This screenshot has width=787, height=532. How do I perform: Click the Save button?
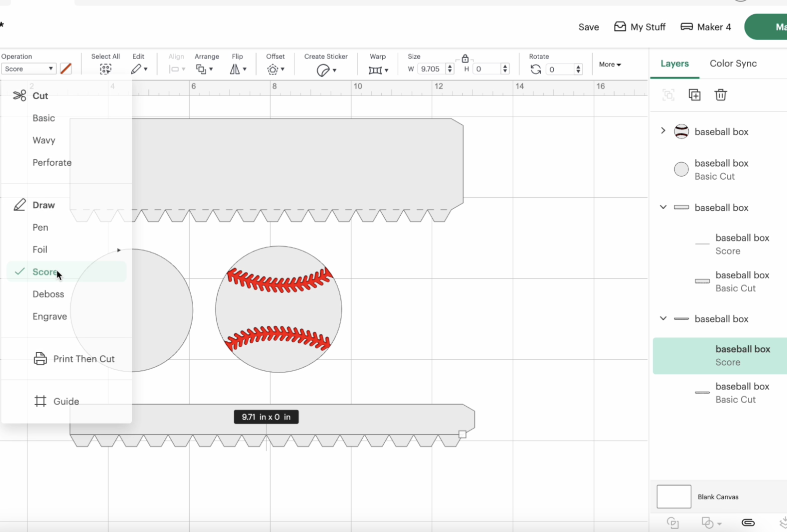[588, 27]
